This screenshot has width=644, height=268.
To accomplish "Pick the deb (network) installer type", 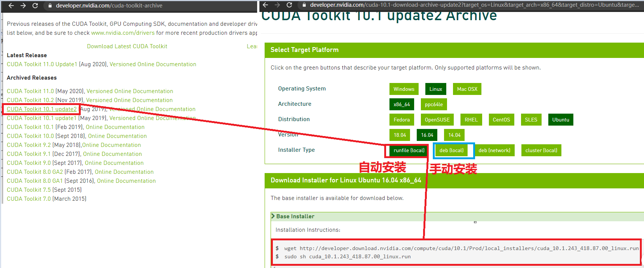I will point(494,150).
